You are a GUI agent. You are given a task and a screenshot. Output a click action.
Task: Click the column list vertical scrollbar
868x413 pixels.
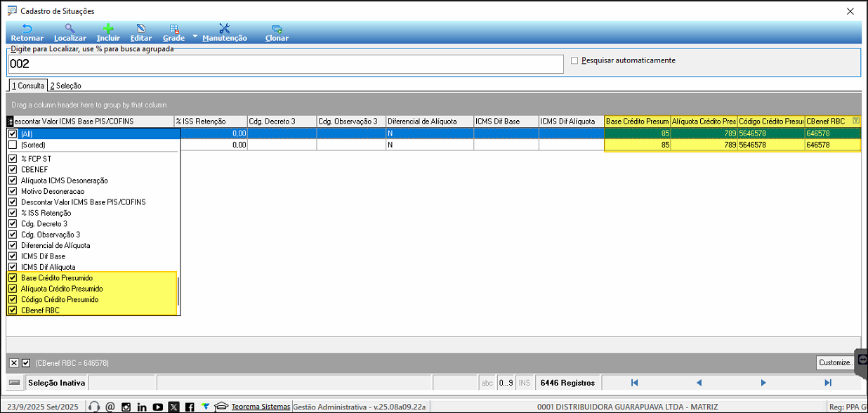(x=178, y=291)
